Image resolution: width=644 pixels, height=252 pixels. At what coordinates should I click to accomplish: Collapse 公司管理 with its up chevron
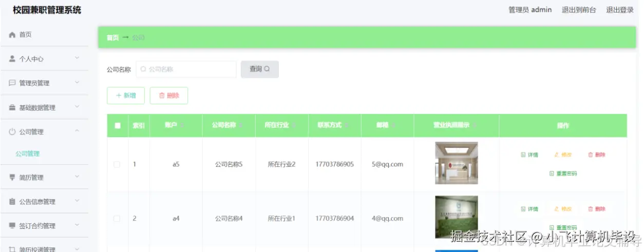[x=77, y=131]
